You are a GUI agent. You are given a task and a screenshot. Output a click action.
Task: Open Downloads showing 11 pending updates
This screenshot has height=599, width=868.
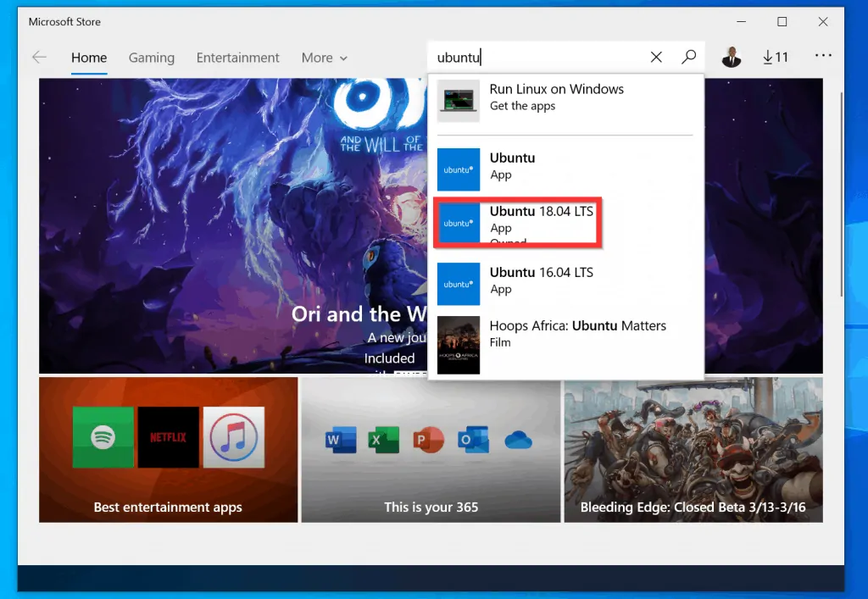[776, 57]
